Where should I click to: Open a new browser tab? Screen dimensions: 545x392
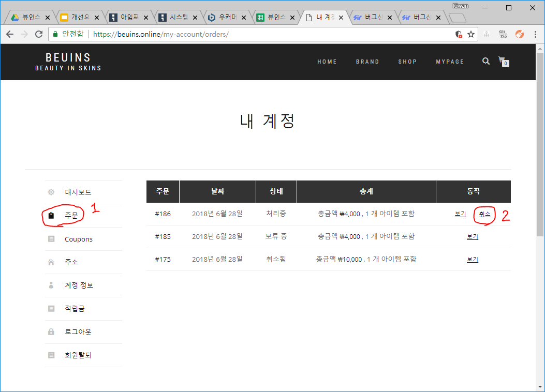point(458,18)
